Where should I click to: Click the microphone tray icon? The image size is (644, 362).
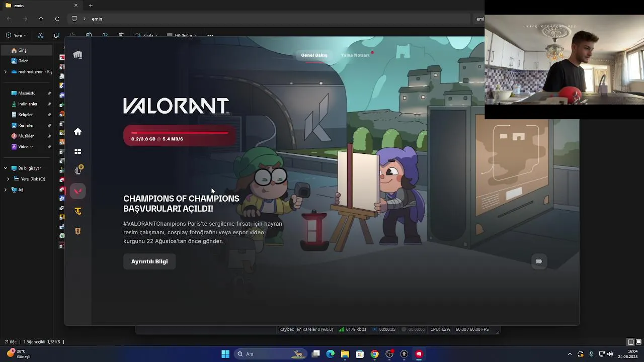[x=591, y=354]
